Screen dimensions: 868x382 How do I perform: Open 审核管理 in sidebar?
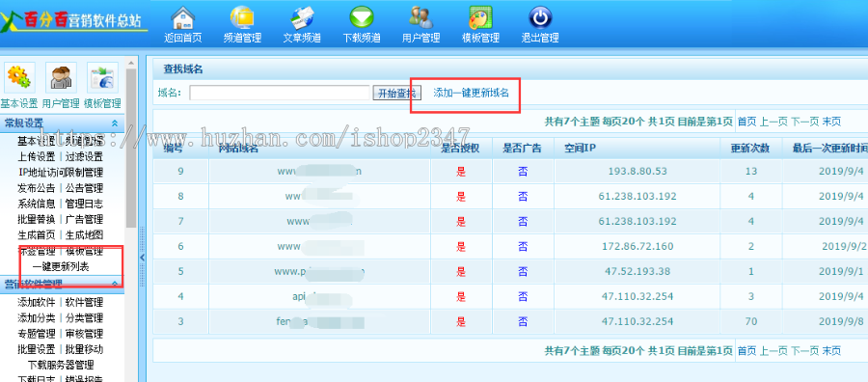(84, 334)
